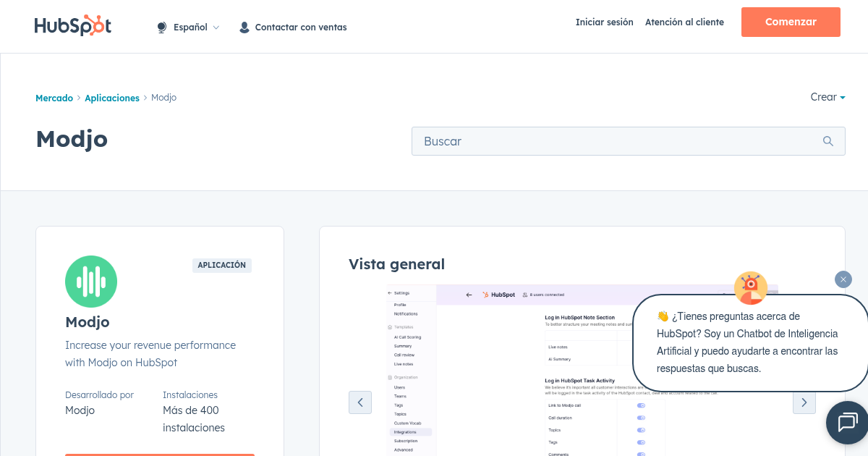Click Más de 400 instalaciones text

(194, 419)
